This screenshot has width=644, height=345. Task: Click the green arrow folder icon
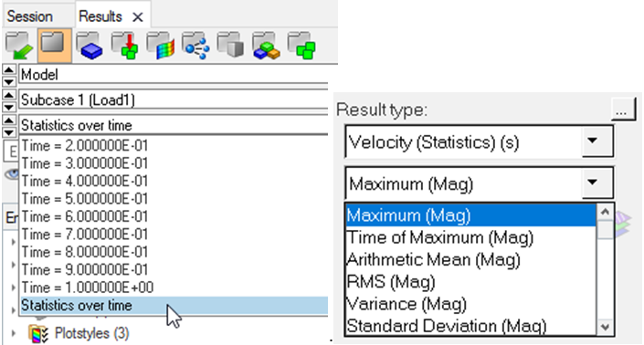pos(19,46)
